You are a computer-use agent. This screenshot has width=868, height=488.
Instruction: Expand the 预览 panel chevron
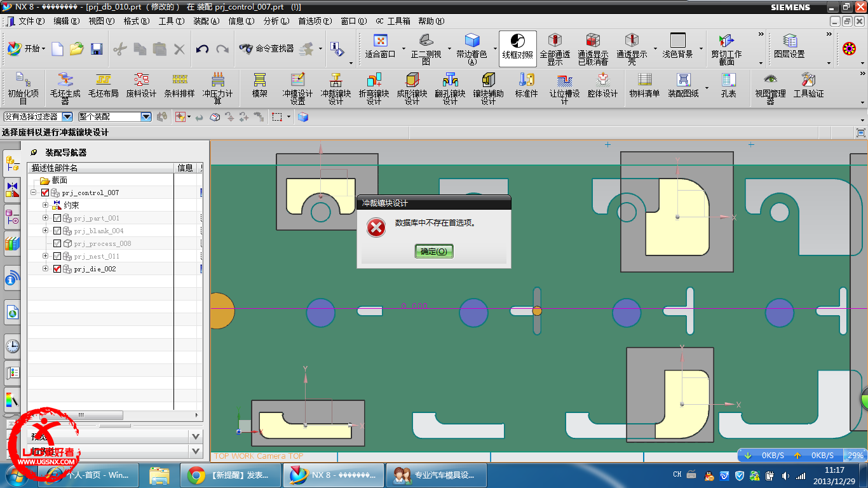point(196,437)
